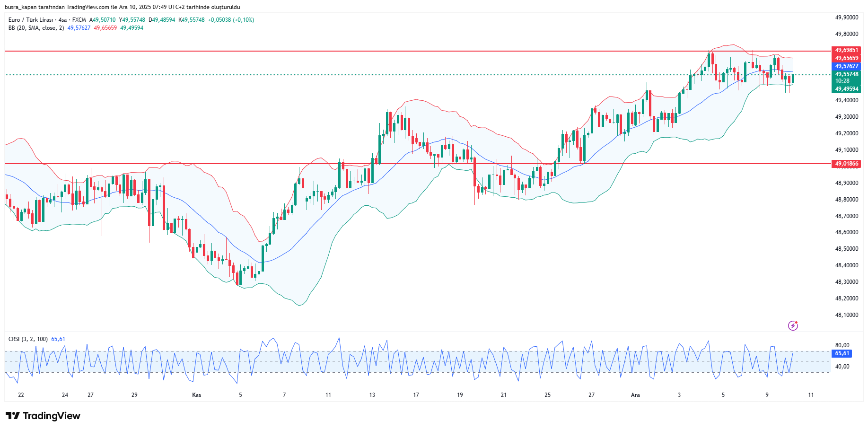Select the Euro / Türk Lirası symbol title

(x=47, y=20)
